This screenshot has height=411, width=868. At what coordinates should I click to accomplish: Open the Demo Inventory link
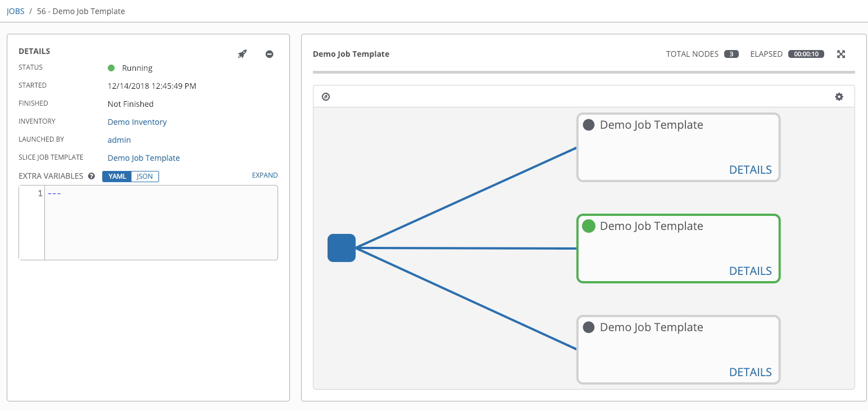coord(137,122)
